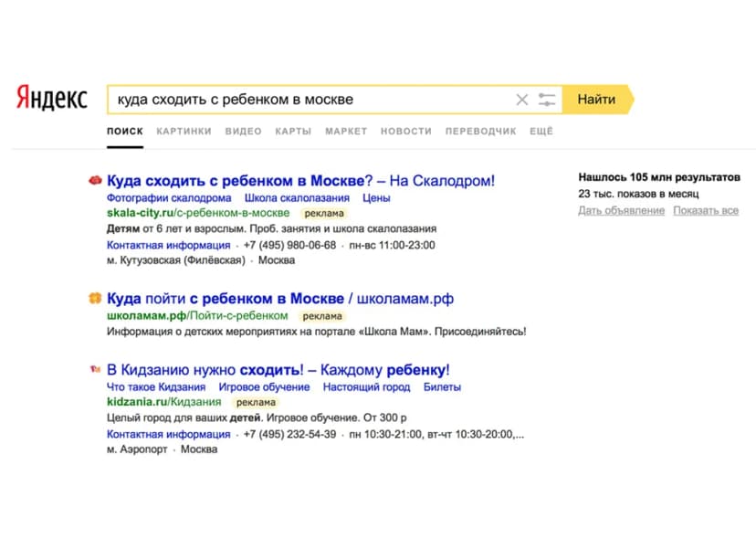This screenshot has height=560, width=756.
Task: Click the kidzania.ru/Кидзания URL
Action: 164,402
